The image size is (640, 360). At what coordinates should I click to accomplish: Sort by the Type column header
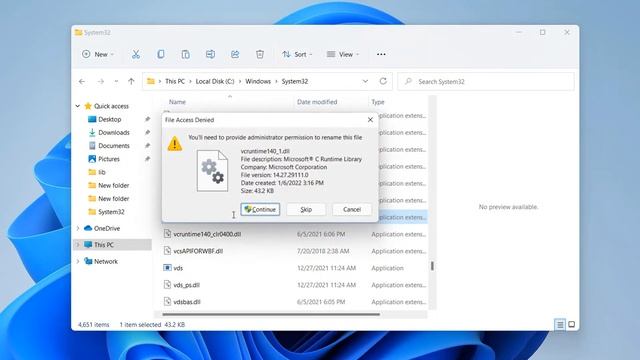click(x=378, y=102)
